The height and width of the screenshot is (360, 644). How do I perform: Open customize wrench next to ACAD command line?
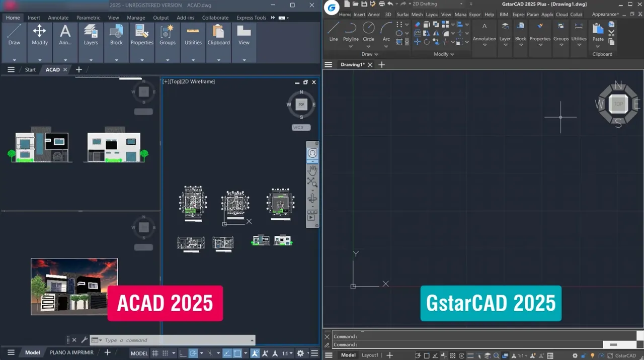pyautogui.click(x=84, y=340)
